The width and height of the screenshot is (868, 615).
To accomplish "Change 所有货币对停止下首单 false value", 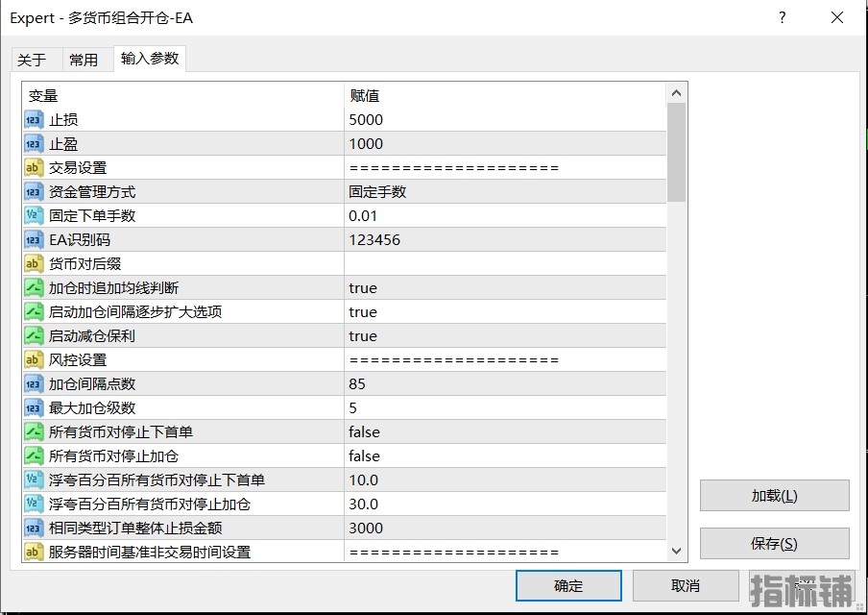I will coord(505,432).
